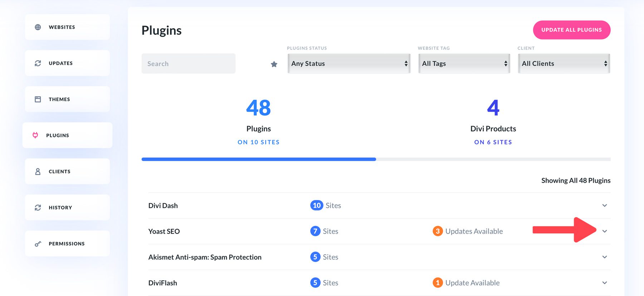644x296 pixels.
Task: Open the All Clients dropdown
Action: point(564,63)
